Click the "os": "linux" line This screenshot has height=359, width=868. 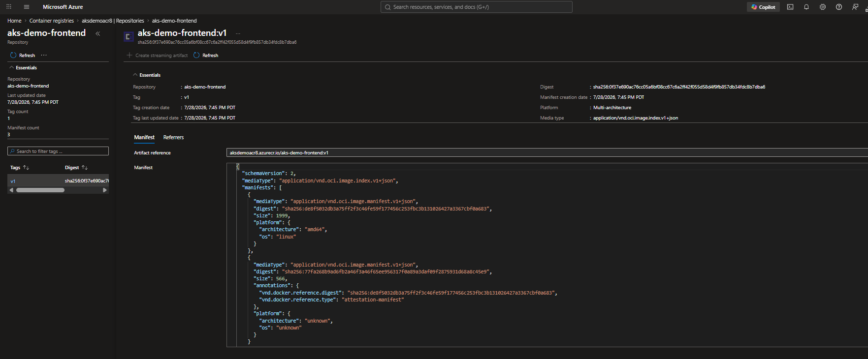(x=278, y=237)
